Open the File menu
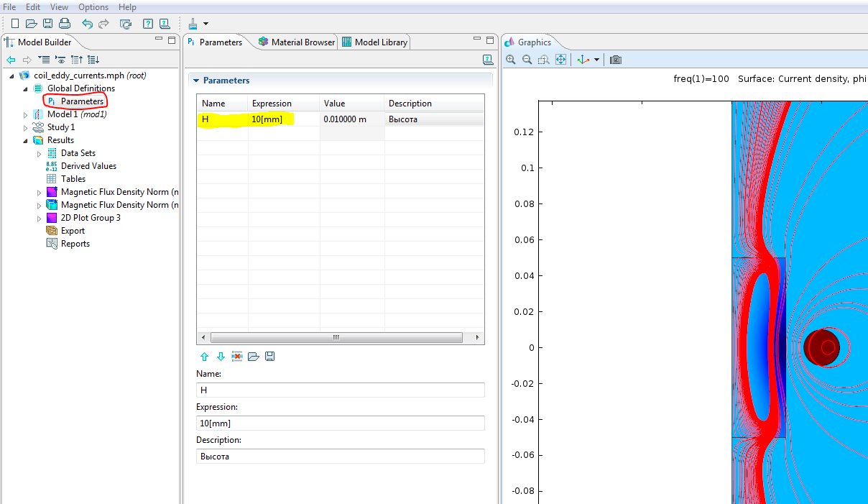The height and width of the screenshot is (504, 868). click(x=9, y=7)
